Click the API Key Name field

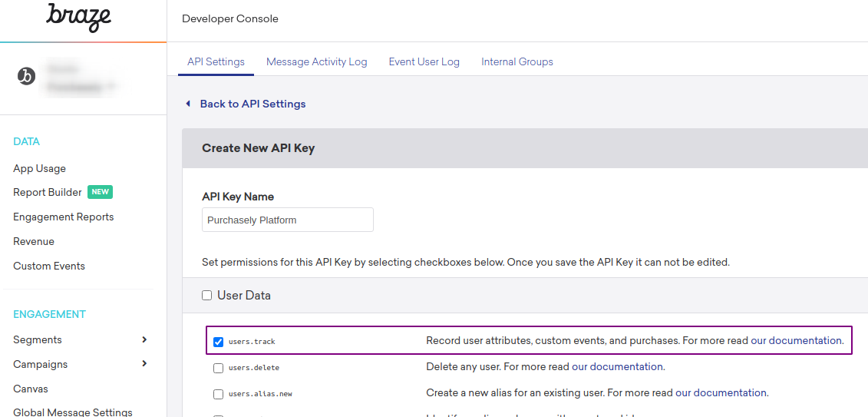point(288,220)
